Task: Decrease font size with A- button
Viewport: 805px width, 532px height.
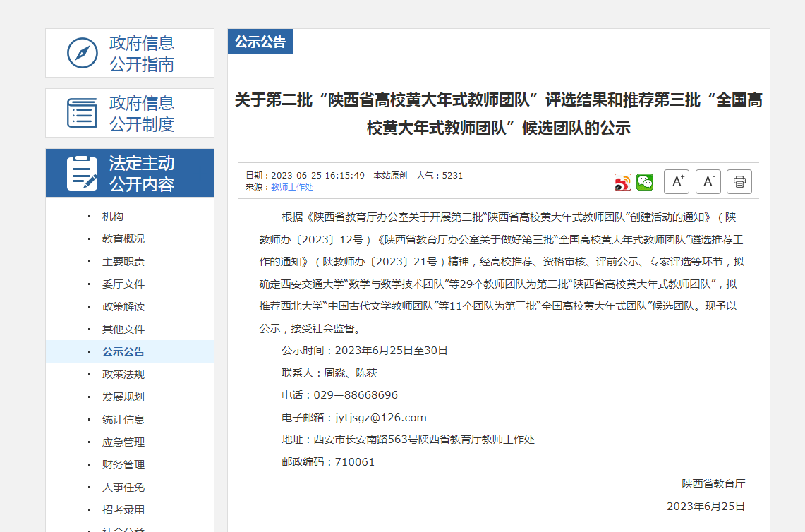Action: pyautogui.click(x=708, y=181)
